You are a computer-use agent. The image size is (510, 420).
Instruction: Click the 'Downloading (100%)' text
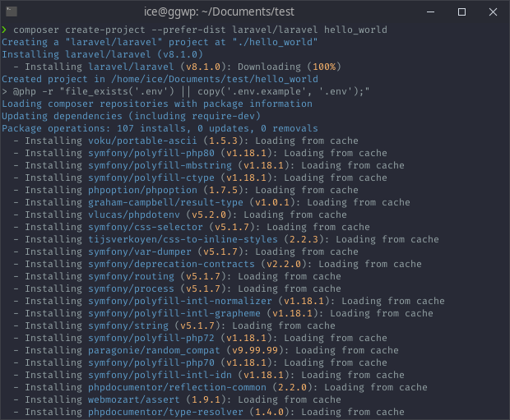290,67
